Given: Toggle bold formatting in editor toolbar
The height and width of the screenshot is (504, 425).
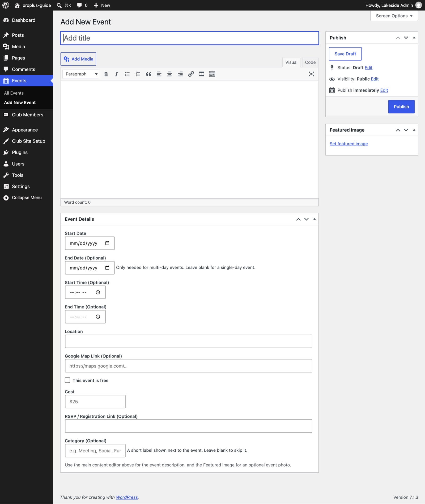Looking at the screenshot, I should [x=106, y=74].
